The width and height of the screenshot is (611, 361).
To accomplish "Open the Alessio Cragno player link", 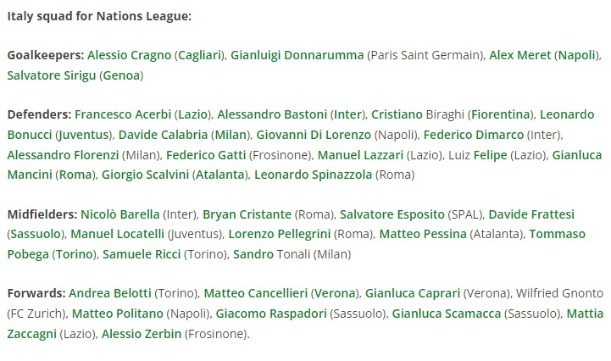I will click(129, 55).
